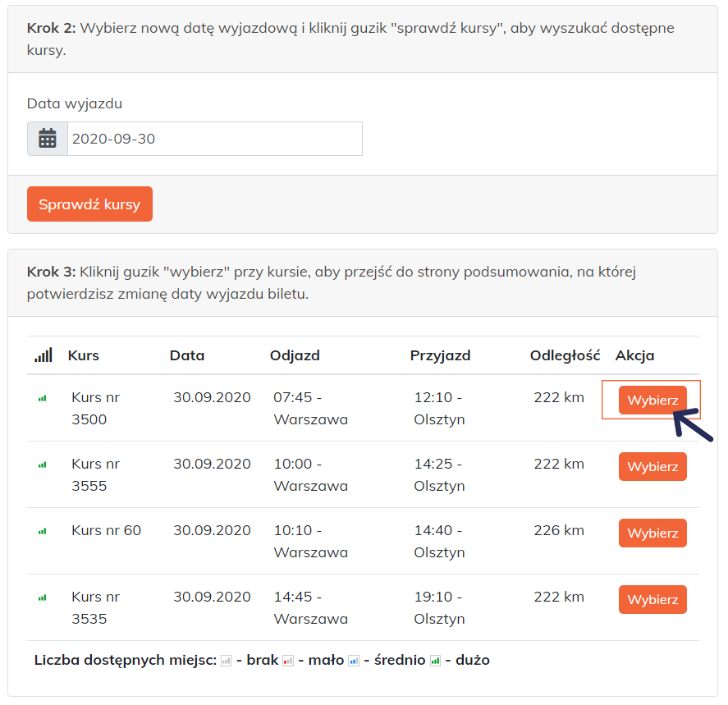Click the Odjazd column header
Viewport: 728px width, 705px height.
295,355
